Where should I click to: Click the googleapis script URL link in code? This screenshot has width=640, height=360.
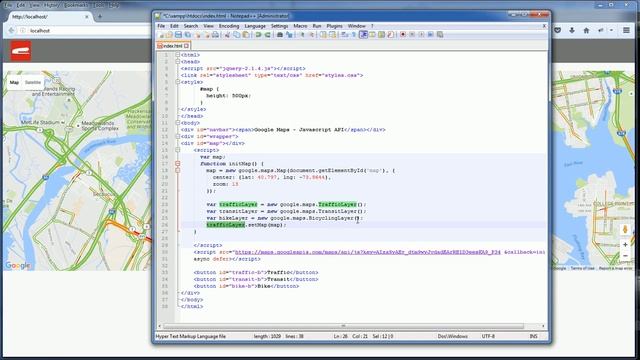point(367,252)
